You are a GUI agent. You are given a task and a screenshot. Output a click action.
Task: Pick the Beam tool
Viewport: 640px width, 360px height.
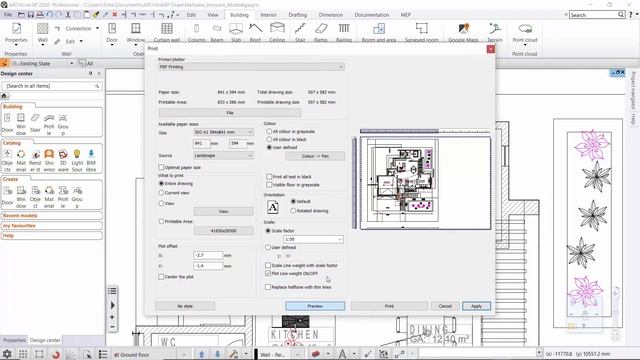217,32
